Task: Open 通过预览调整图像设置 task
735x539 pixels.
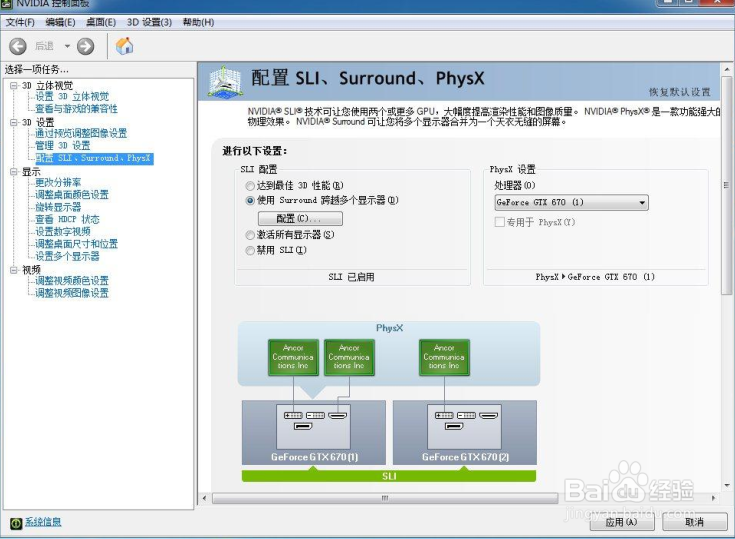Action: (x=81, y=133)
